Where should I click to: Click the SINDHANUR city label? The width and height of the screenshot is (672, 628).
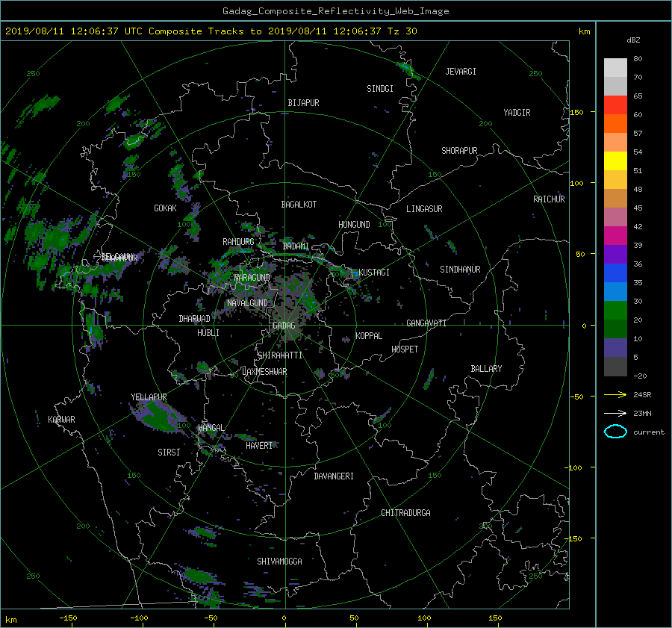pos(460,270)
